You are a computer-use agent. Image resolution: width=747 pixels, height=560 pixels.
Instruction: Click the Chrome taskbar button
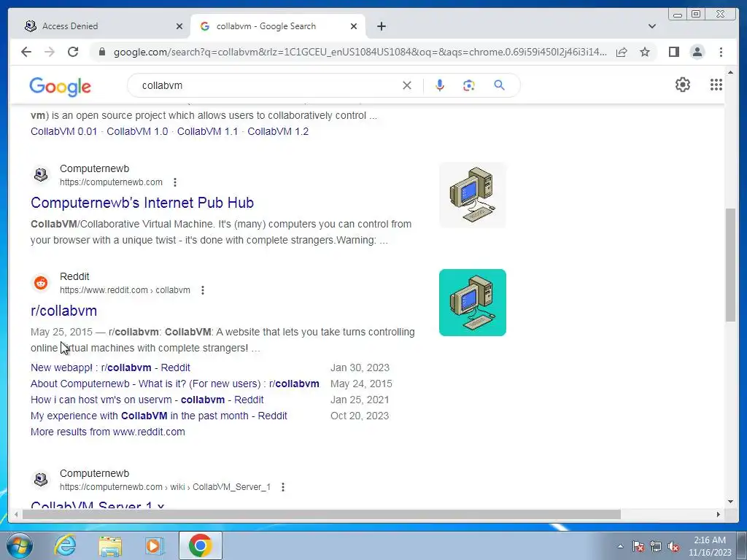pyautogui.click(x=200, y=545)
